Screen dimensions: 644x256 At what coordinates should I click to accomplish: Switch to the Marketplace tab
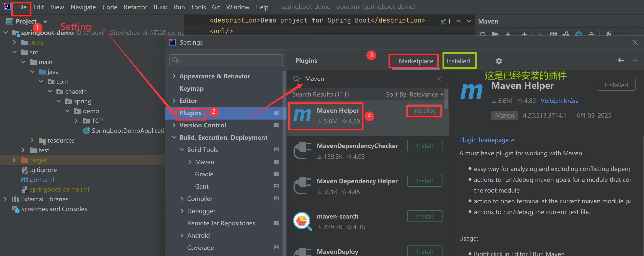(x=416, y=61)
